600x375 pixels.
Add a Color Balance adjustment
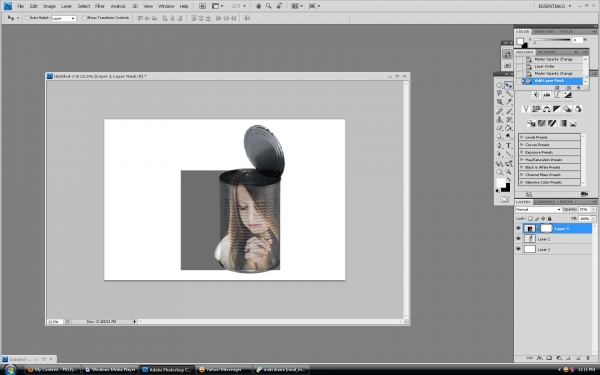pos(546,109)
